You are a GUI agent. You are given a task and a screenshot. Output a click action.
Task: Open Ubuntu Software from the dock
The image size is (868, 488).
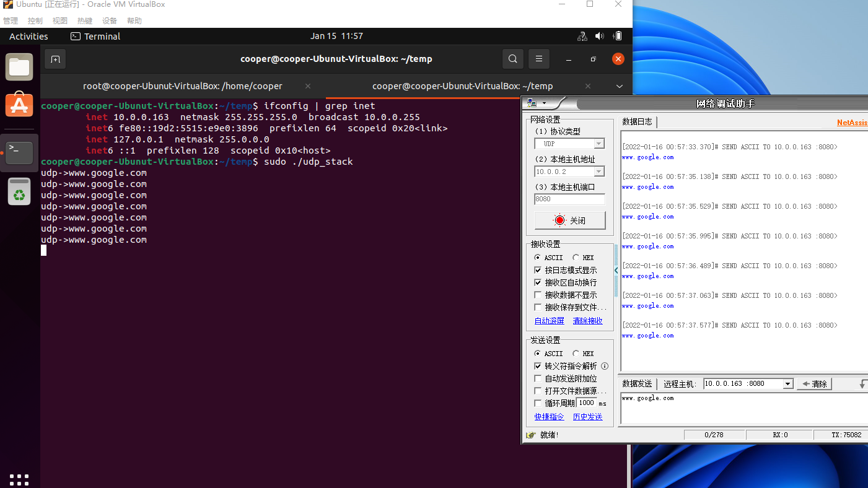(x=19, y=105)
